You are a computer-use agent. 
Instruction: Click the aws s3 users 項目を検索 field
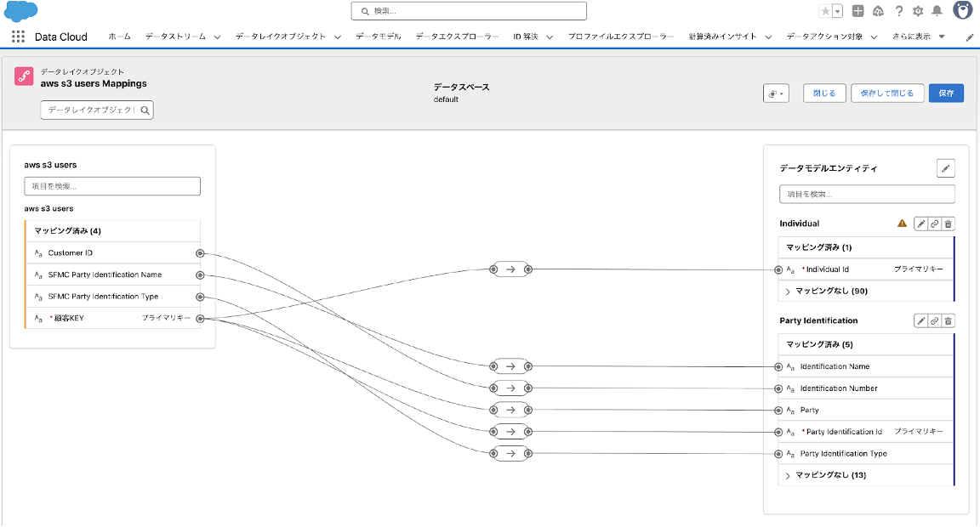coord(112,186)
